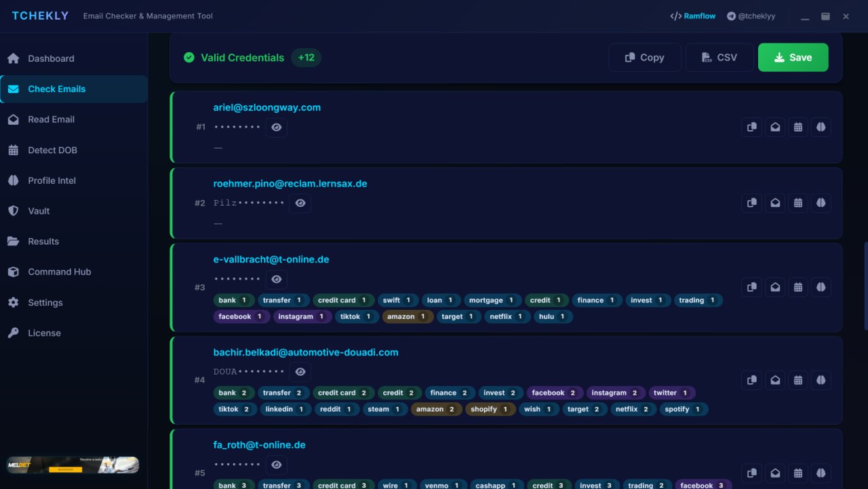Image resolution: width=868 pixels, height=489 pixels.
Task: Click email e-vallbracht@t-online.de
Action: click(x=271, y=259)
